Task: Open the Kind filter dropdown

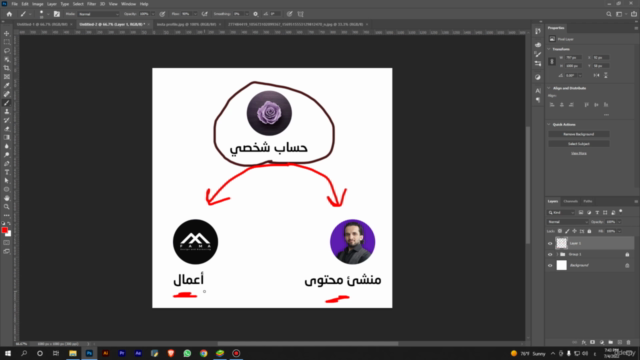Action: pyautogui.click(x=561, y=212)
